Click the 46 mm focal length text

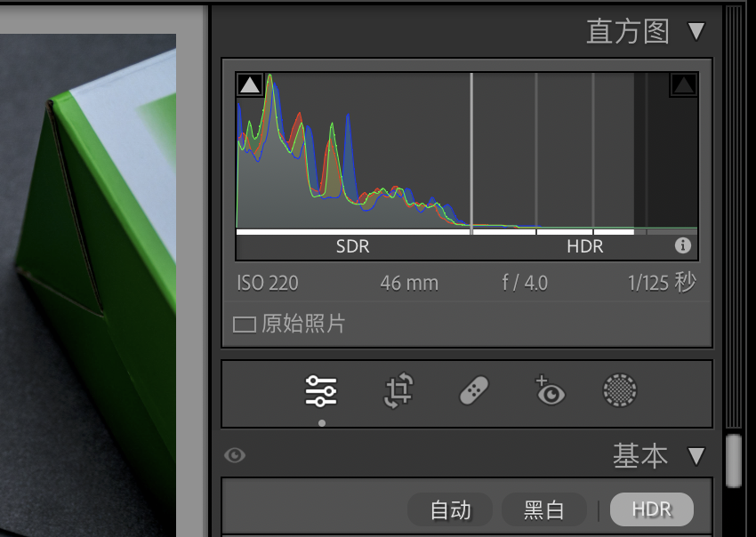pyautogui.click(x=409, y=283)
